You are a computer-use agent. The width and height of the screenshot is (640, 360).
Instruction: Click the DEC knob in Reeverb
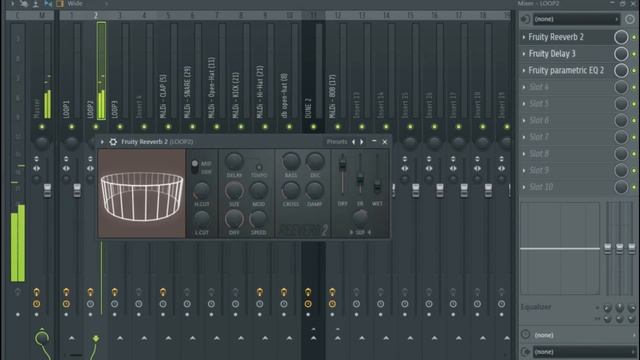[315, 161]
